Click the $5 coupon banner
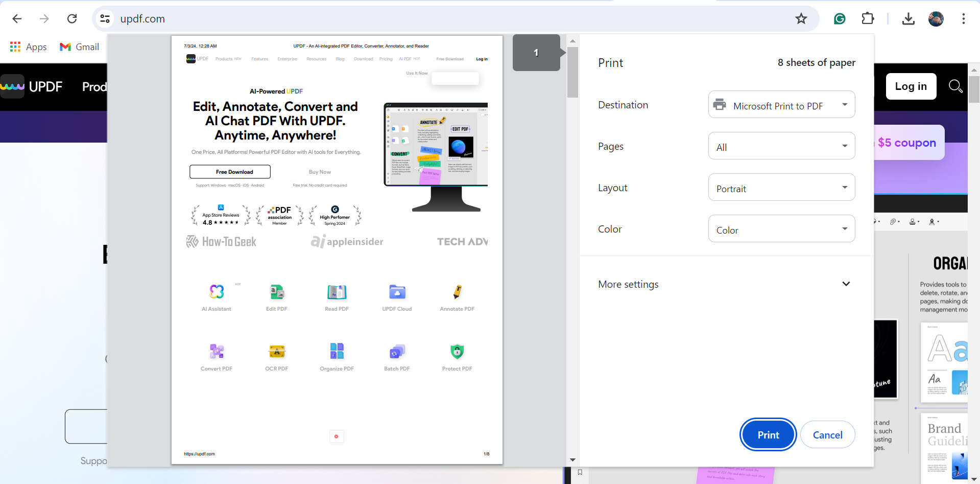The width and height of the screenshot is (980, 484). tap(909, 143)
